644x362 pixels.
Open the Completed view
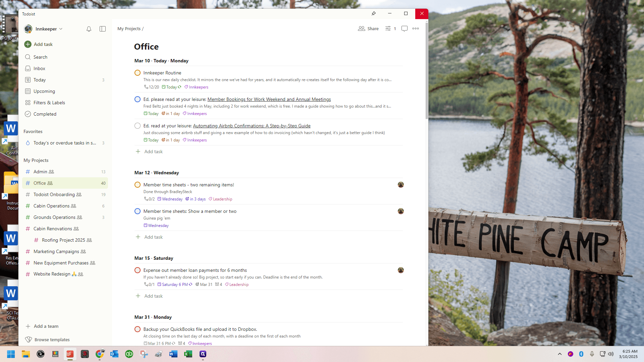click(x=65, y=114)
